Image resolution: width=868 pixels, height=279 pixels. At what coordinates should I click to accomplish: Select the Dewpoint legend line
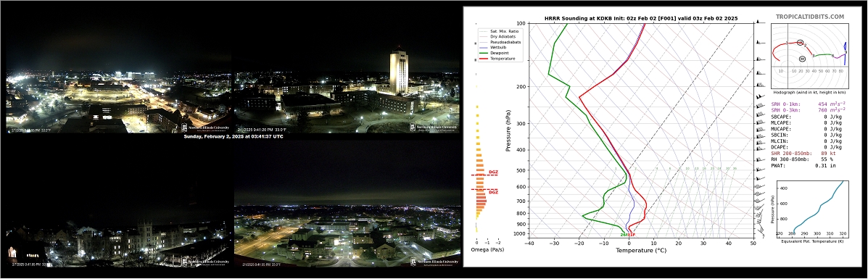coord(495,54)
